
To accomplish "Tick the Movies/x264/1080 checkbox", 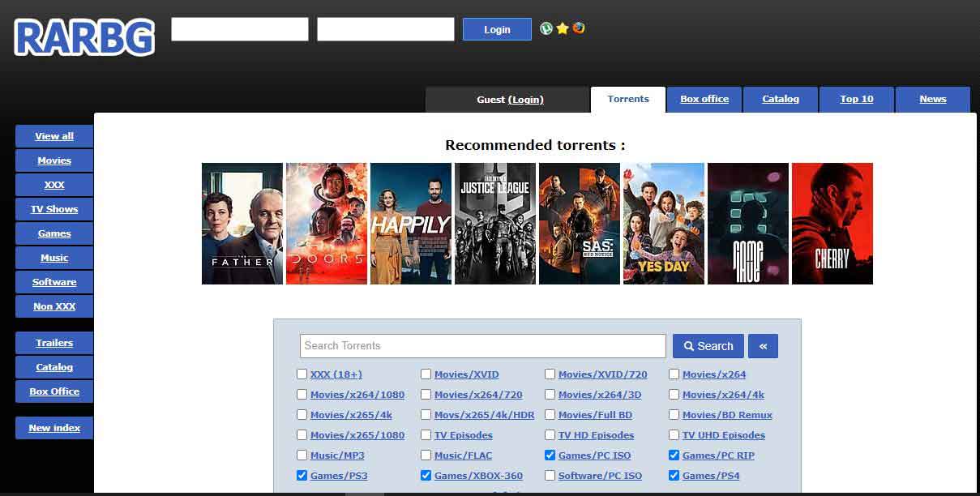I will pos(302,395).
